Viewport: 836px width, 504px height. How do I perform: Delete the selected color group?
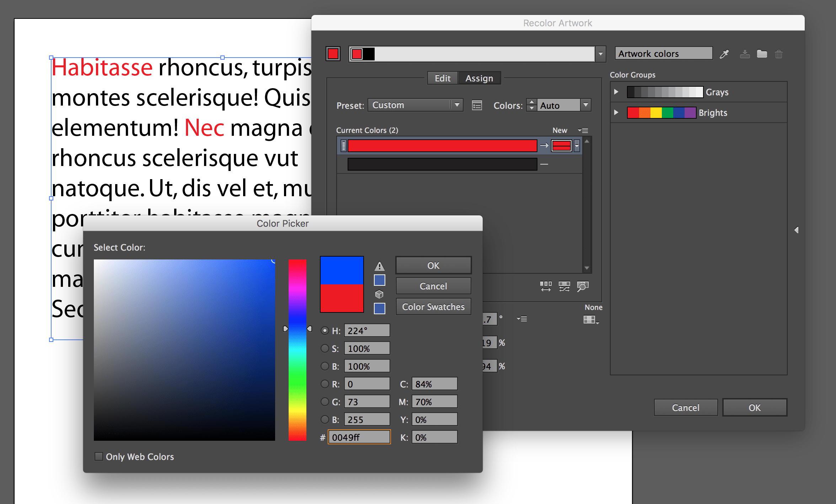coord(779,53)
